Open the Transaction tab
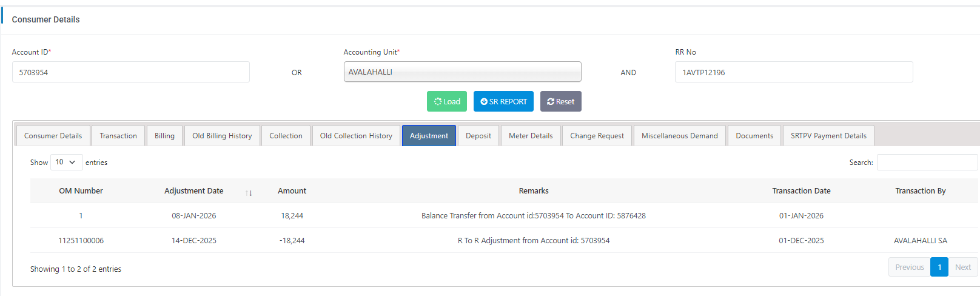 coord(118,136)
